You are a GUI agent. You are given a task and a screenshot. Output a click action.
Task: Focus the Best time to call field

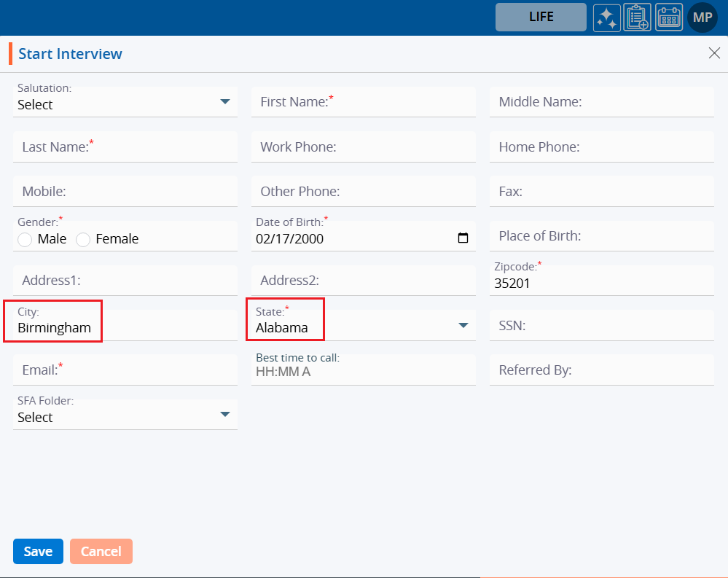363,372
